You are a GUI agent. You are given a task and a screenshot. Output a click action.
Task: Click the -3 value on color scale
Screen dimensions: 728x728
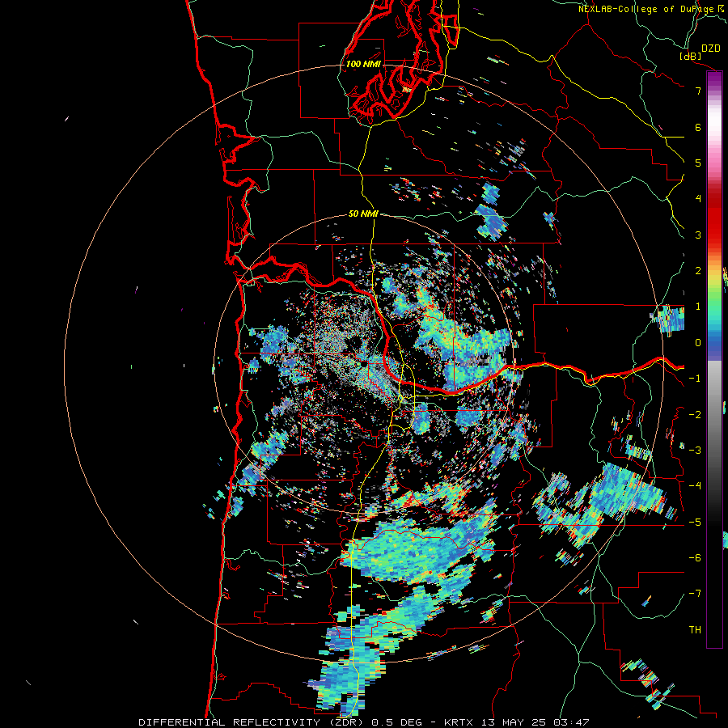(x=695, y=451)
